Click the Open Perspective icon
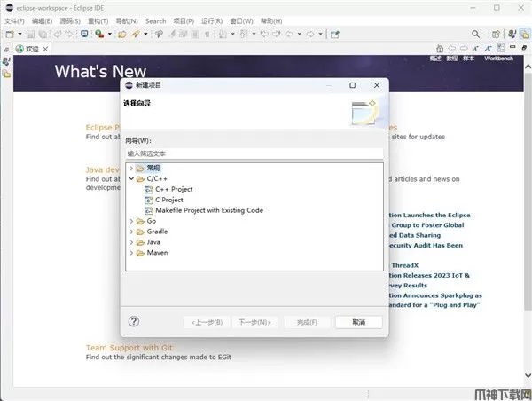The width and height of the screenshot is (532, 401). click(x=496, y=34)
